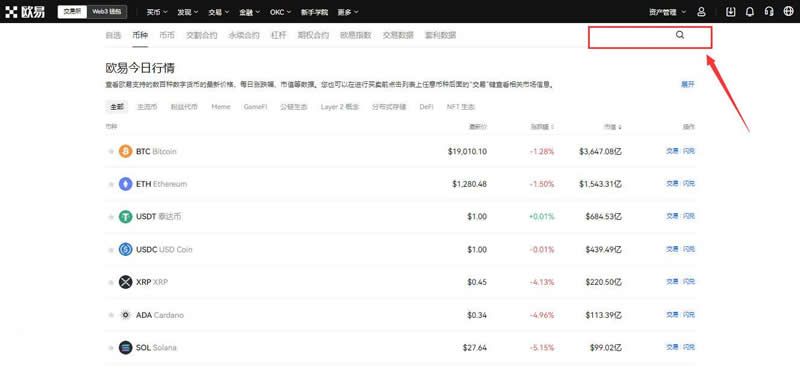The width and height of the screenshot is (800, 368).
Task: Add ADA to favorites star
Action: (x=110, y=315)
